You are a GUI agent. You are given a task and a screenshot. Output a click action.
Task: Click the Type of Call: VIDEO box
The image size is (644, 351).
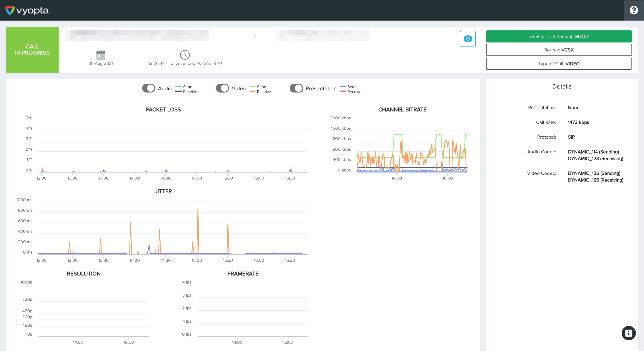[559, 64]
